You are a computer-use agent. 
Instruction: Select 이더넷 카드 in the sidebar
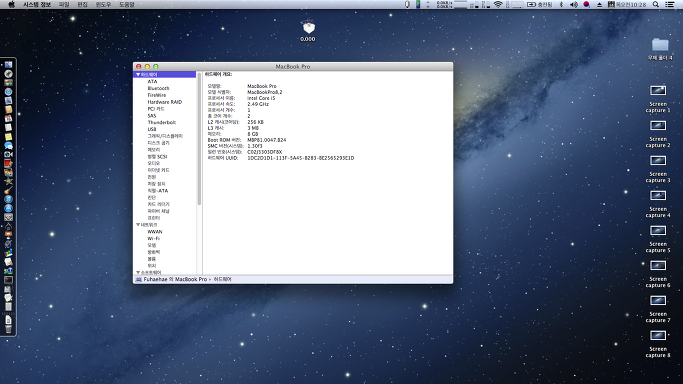pos(158,170)
